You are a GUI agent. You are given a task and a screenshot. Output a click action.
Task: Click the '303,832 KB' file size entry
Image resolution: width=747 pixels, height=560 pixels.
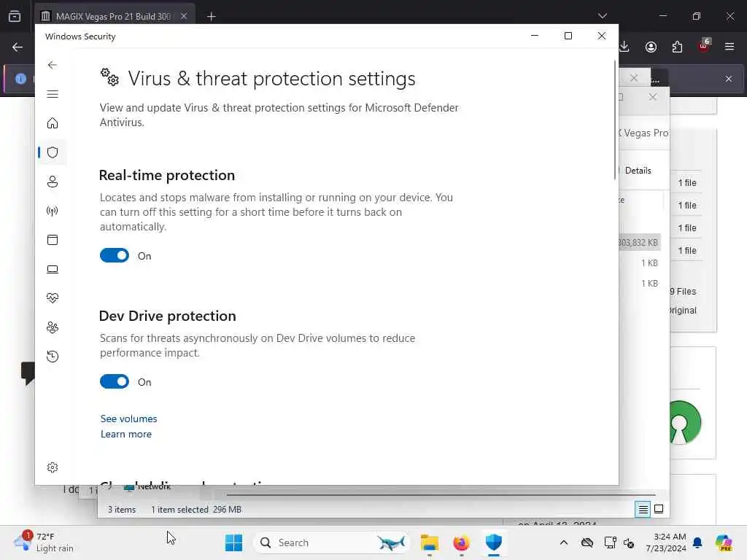tap(638, 242)
